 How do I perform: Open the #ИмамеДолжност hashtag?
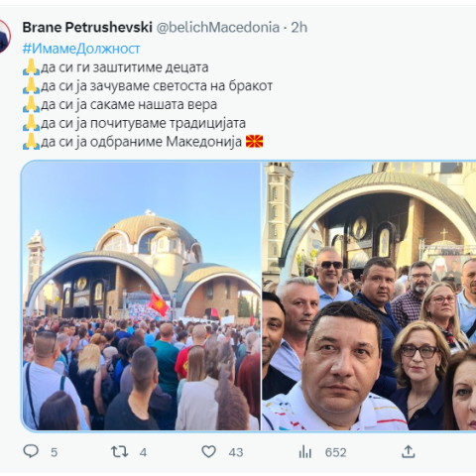pos(81,49)
